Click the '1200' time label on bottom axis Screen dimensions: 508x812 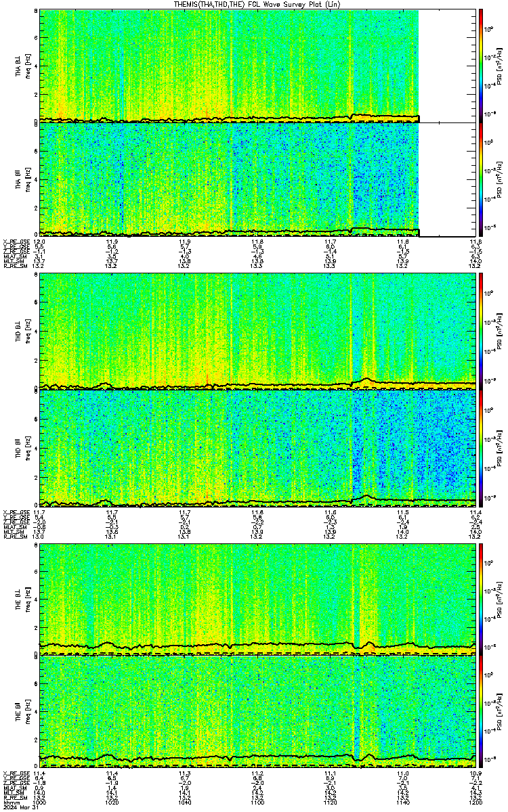coord(475,801)
